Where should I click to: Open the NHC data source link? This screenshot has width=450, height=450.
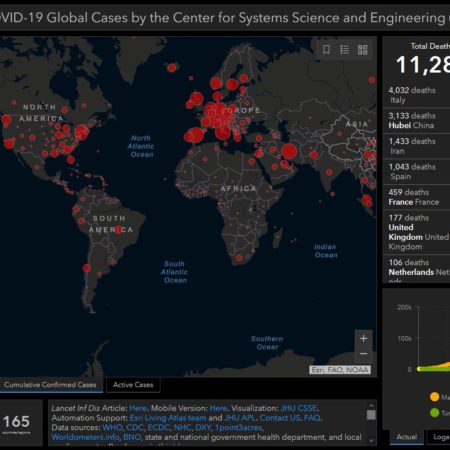pos(182,427)
